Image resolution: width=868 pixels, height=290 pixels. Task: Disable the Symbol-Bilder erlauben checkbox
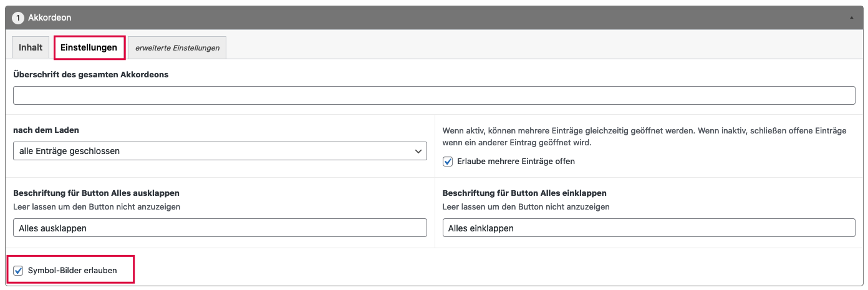[19, 271]
